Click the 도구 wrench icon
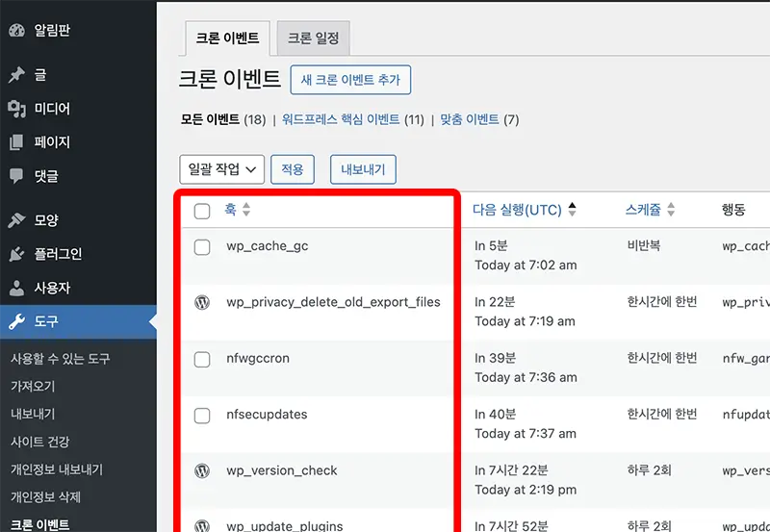Screen dimensions: 770x532 [x=16, y=322]
